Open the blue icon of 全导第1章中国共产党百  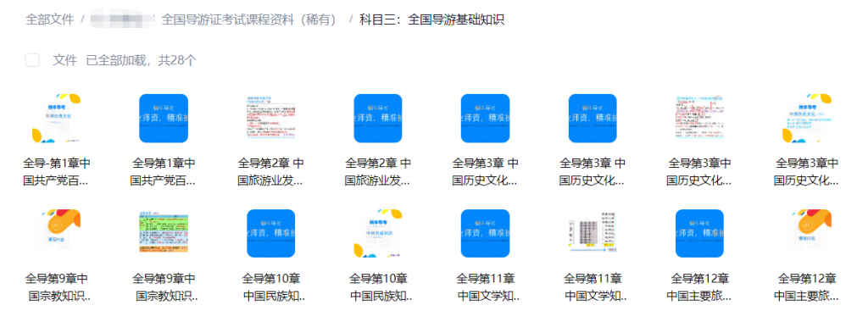point(164,119)
